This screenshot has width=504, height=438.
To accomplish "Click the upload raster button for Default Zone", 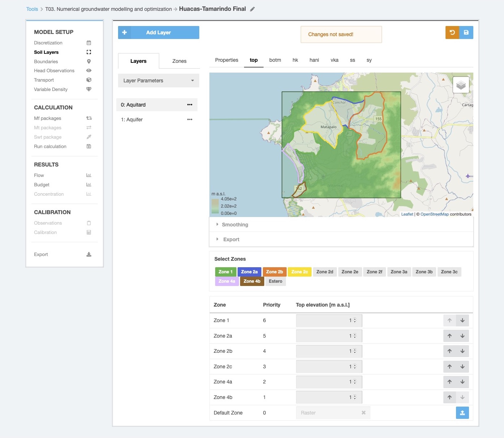I will [462, 413].
